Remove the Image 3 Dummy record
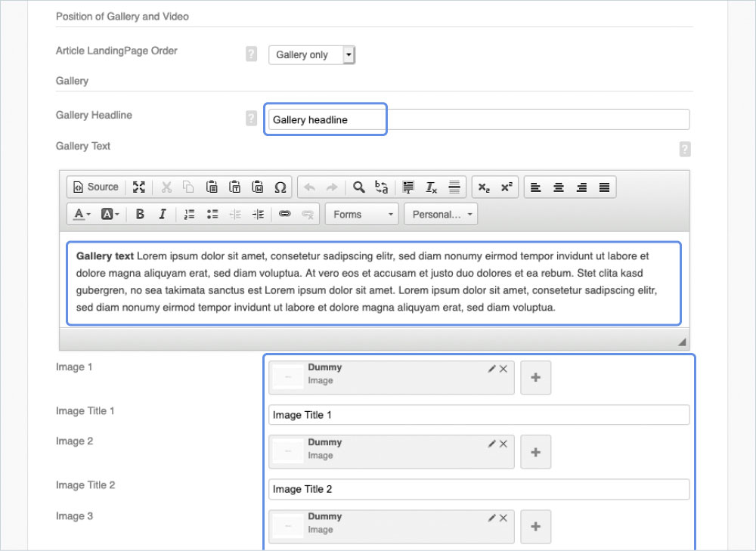 click(503, 518)
